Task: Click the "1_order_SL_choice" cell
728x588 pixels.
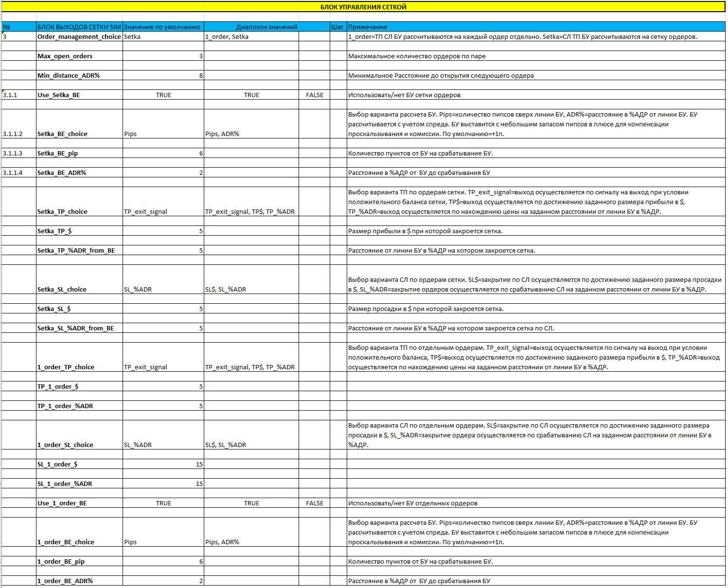Action: pyautogui.click(x=79, y=435)
